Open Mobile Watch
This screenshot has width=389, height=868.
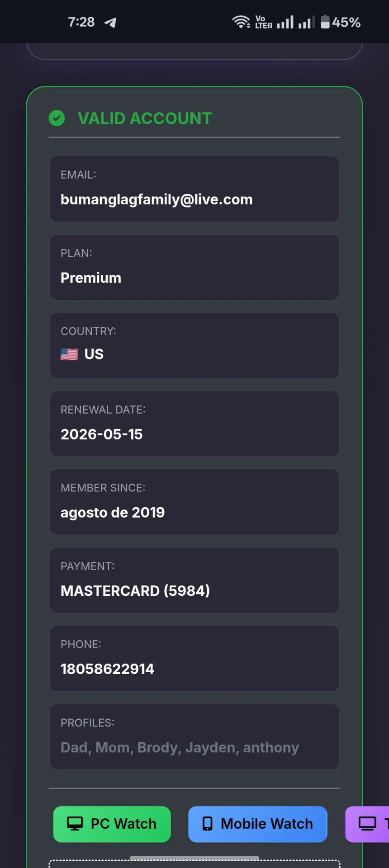[257, 824]
